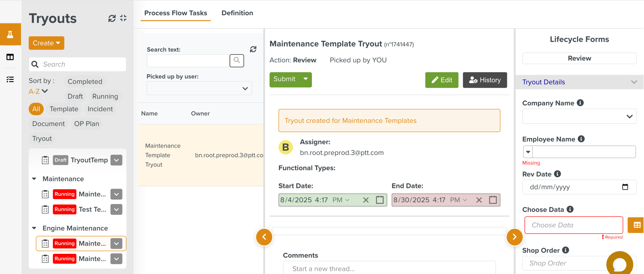Click the History button
This screenshot has height=274, width=644.
[485, 80]
